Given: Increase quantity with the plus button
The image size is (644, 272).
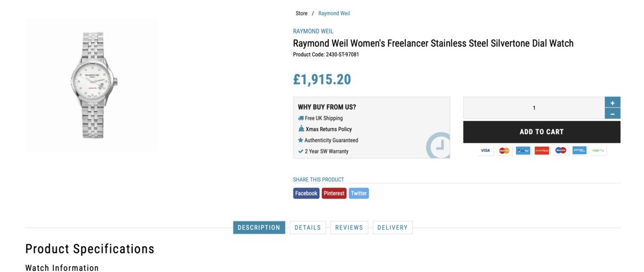Looking at the screenshot, I should point(612,102).
